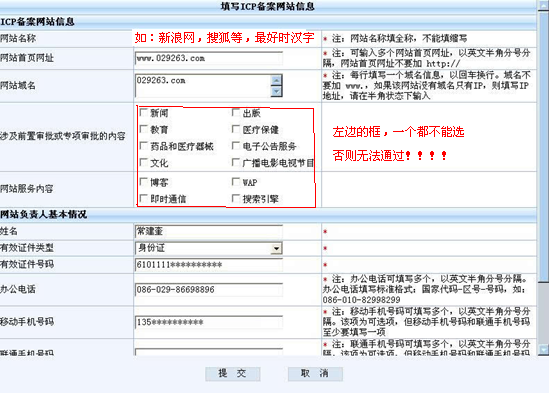Click the 姓名 input field

(209, 231)
